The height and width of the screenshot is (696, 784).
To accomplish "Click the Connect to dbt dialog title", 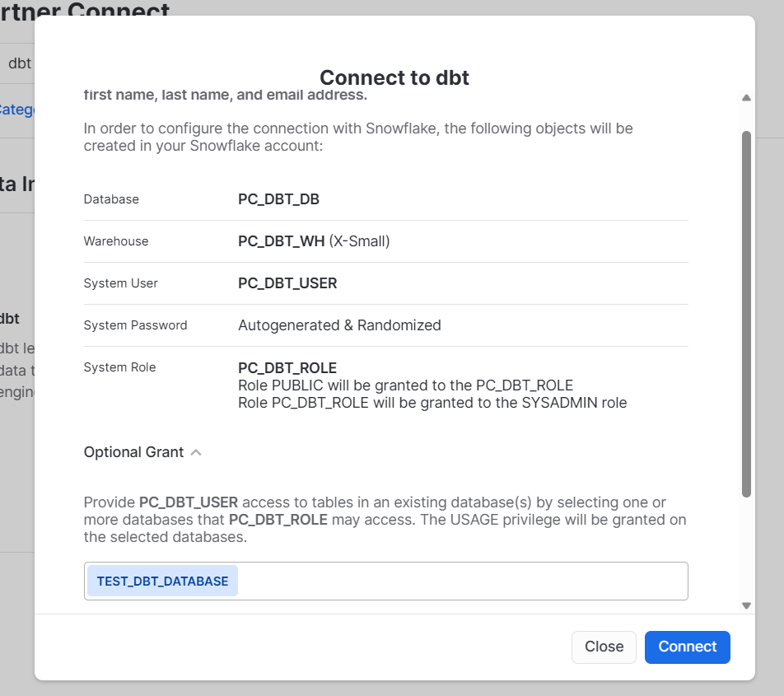I will 394,77.
